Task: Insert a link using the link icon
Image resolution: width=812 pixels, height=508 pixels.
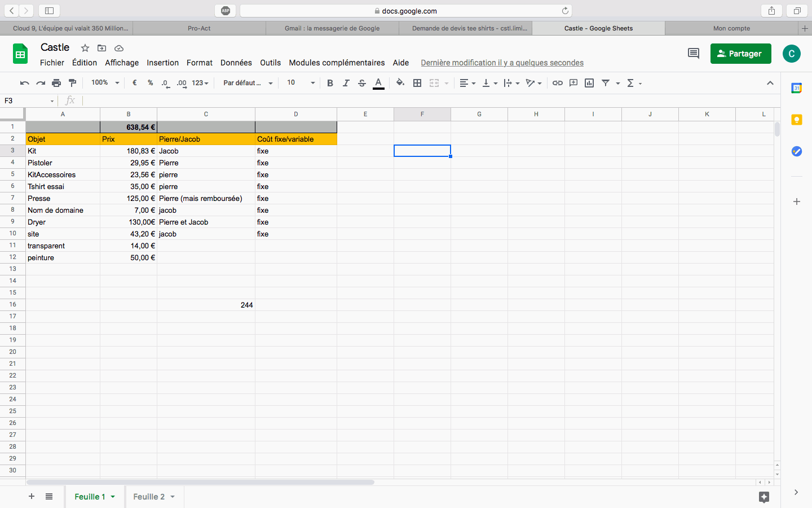Action: 557,83
